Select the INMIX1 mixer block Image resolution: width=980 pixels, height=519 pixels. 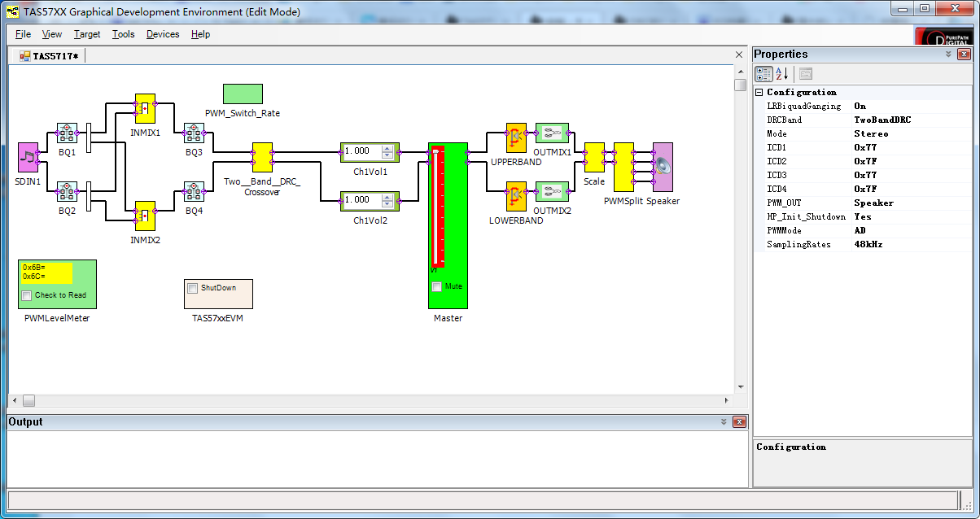click(145, 108)
